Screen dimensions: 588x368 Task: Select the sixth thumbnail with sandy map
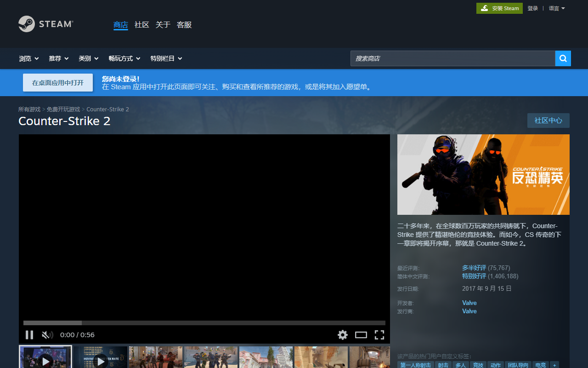pos(321,357)
